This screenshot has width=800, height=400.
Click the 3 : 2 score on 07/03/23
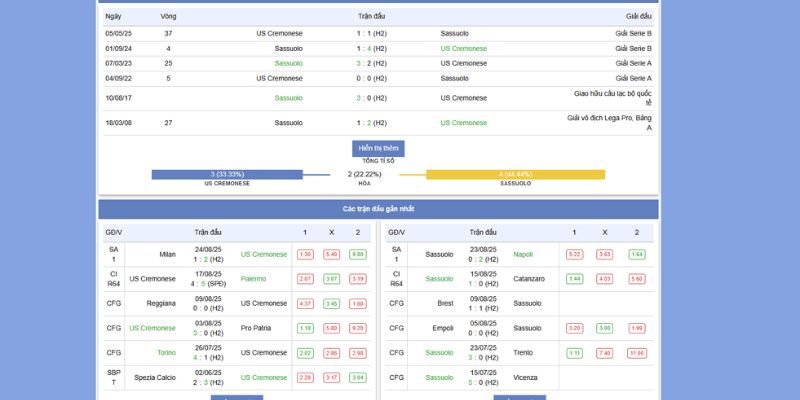click(371, 63)
